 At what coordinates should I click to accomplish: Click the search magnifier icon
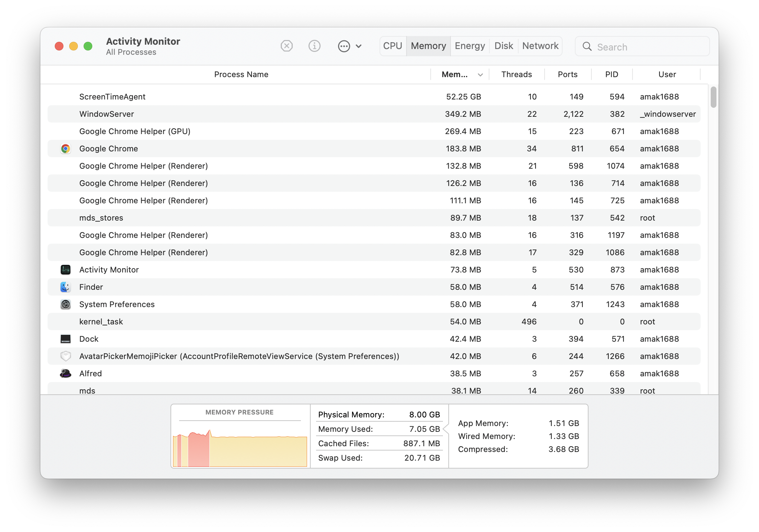click(587, 46)
